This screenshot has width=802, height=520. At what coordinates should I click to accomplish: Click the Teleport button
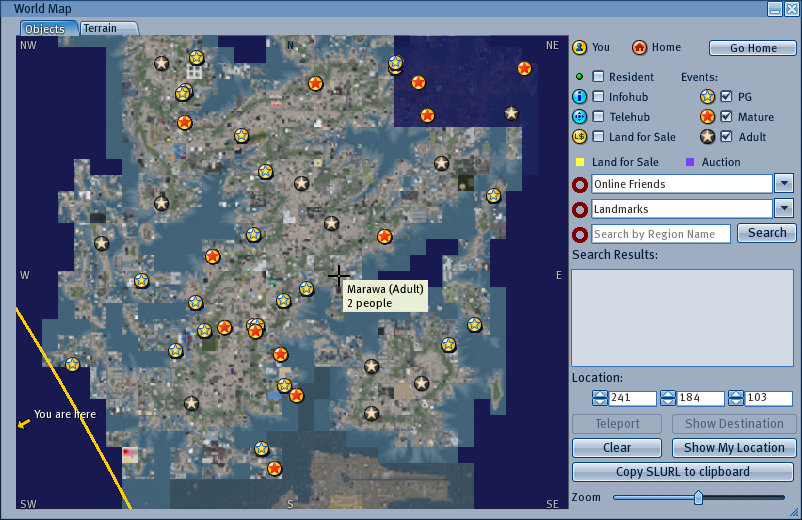coord(617,424)
